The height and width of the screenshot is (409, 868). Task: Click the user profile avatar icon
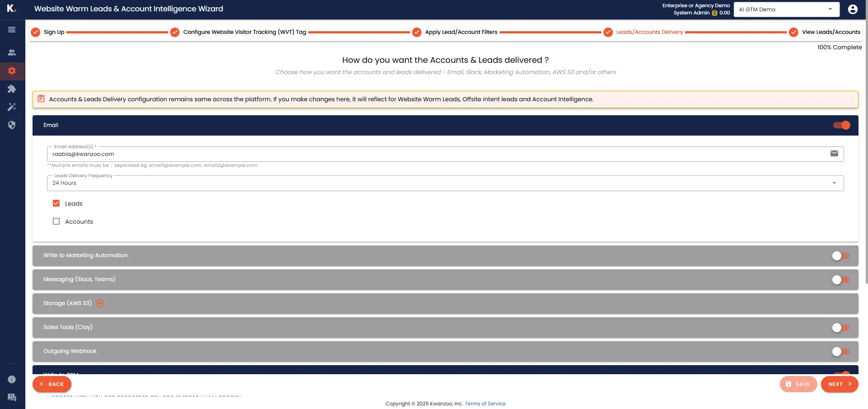click(x=853, y=9)
